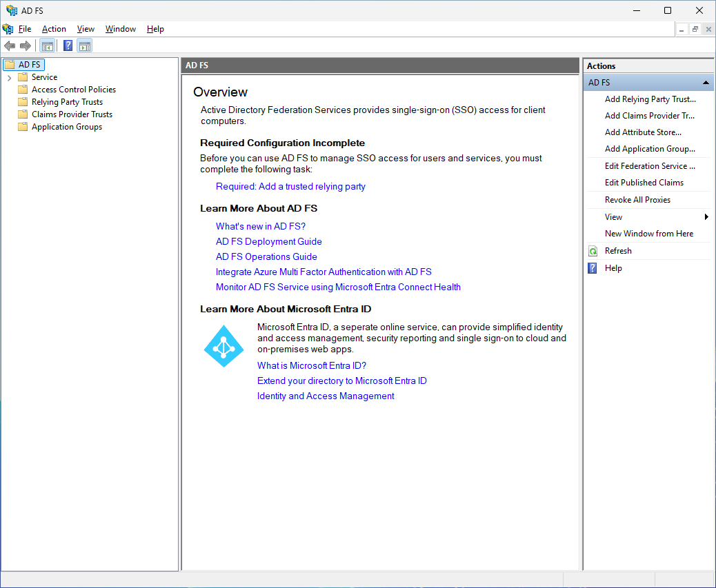Image resolution: width=716 pixels, height=588 pixels.
Task: Click the blue Help icon in Actions pane
Action: (x=593, y=268)
